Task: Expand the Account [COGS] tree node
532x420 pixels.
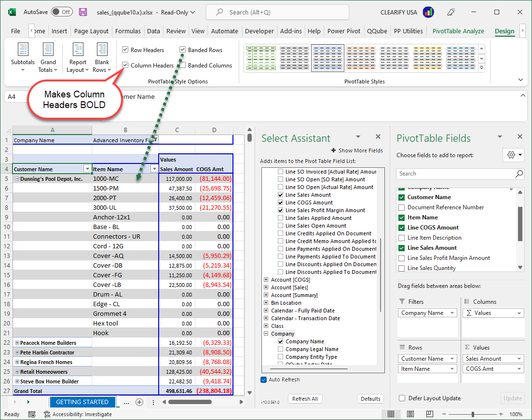Action: (266, 280)
